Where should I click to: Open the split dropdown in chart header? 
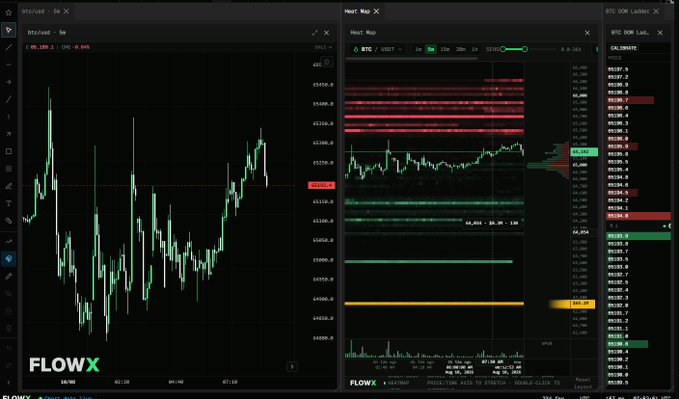[323, 47]
